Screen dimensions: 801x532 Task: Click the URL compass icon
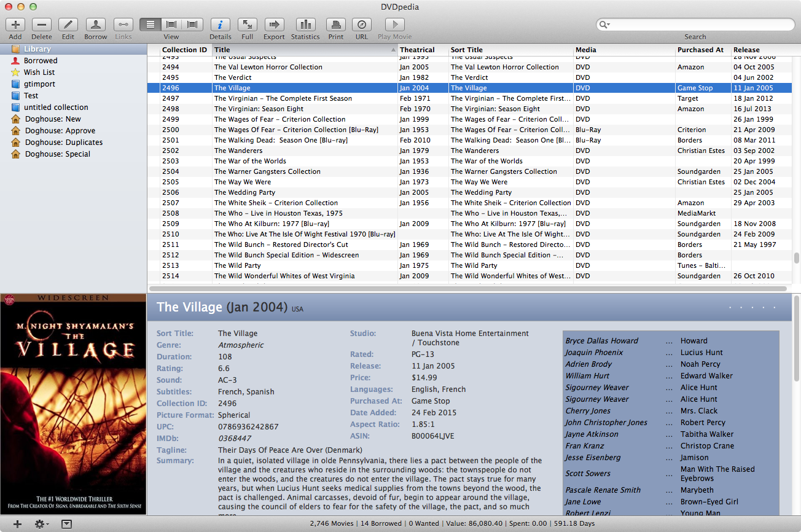tap(362, 25)
